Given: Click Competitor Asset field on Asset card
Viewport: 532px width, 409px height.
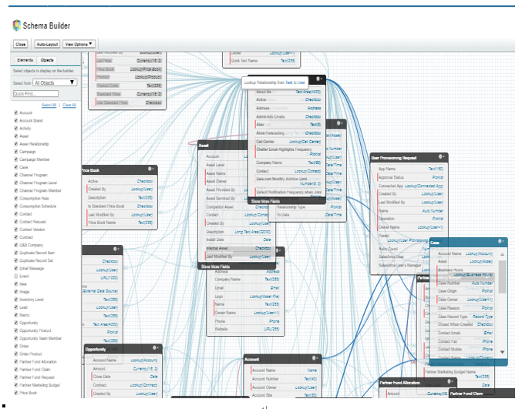Looking at the screenshot, I should [237, 206].
